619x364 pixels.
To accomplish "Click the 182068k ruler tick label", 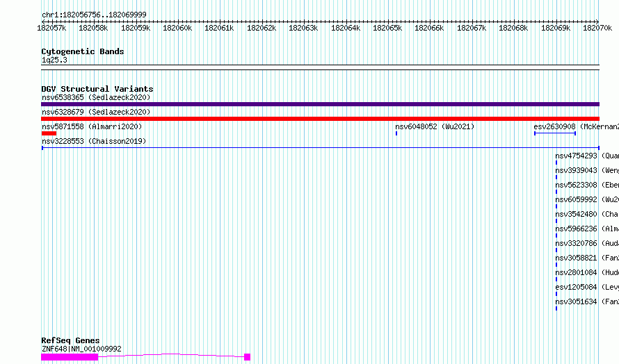I will coord(513,28).
